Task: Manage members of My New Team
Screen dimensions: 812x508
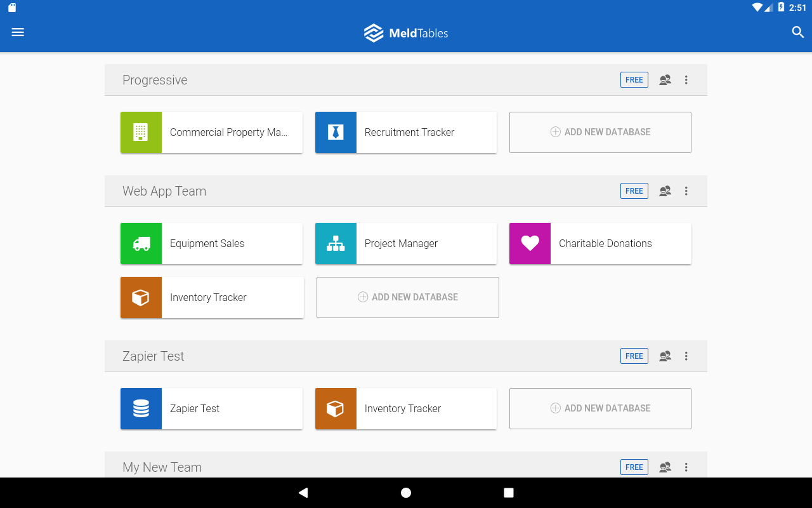Action: pyautogui.click(x=665, y=467)
